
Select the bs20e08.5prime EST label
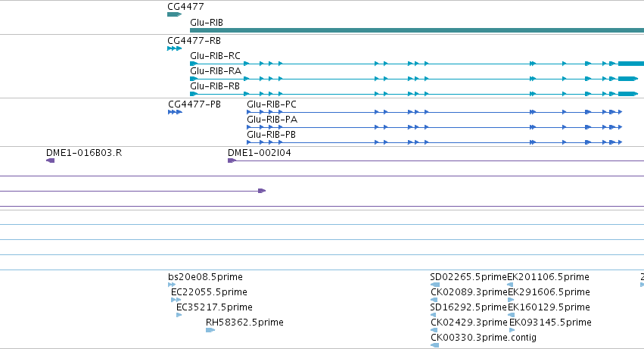(x=205, y=277)
